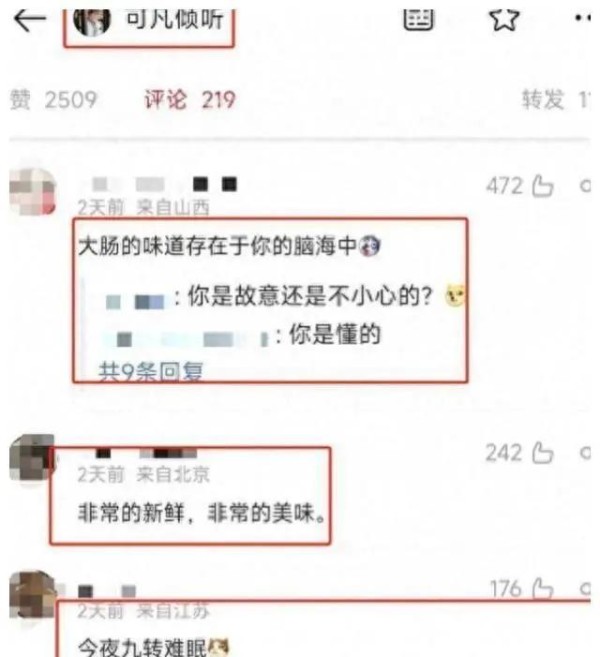
Task: Tap the calendar-style icon in header
Action: coord(418,19)
